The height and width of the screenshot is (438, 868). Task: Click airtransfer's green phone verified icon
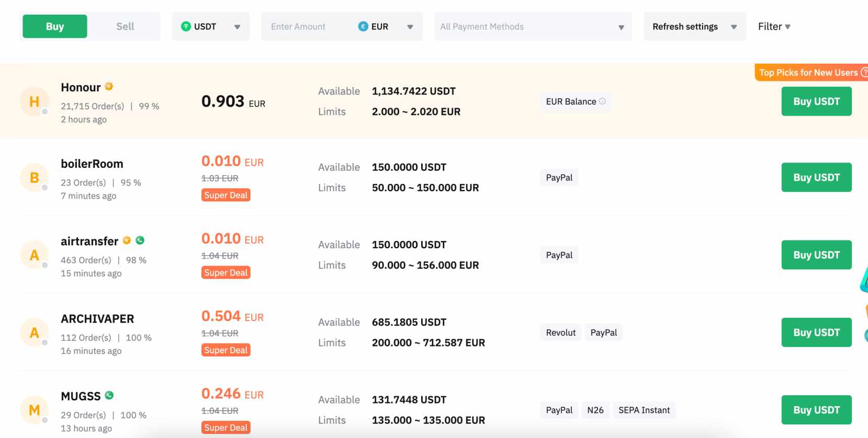[x=140, y=240]
